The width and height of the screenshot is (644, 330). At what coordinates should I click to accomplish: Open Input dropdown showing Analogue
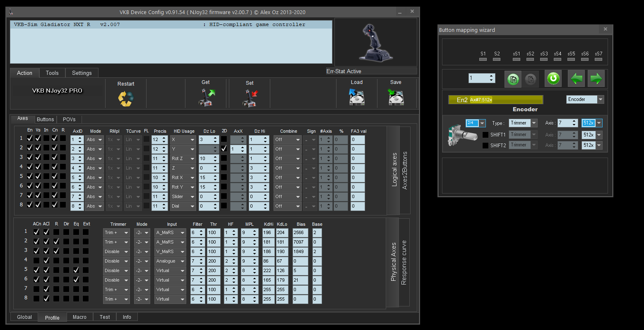[x=170, y=261]
